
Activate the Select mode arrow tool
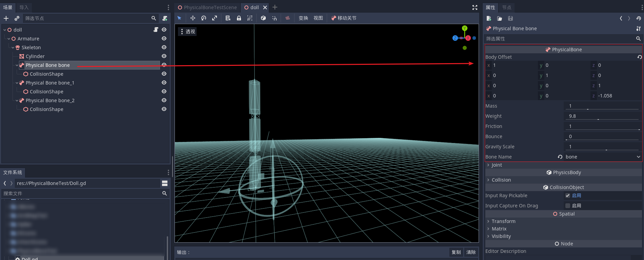pyautogui.click(x=179, y=18)
